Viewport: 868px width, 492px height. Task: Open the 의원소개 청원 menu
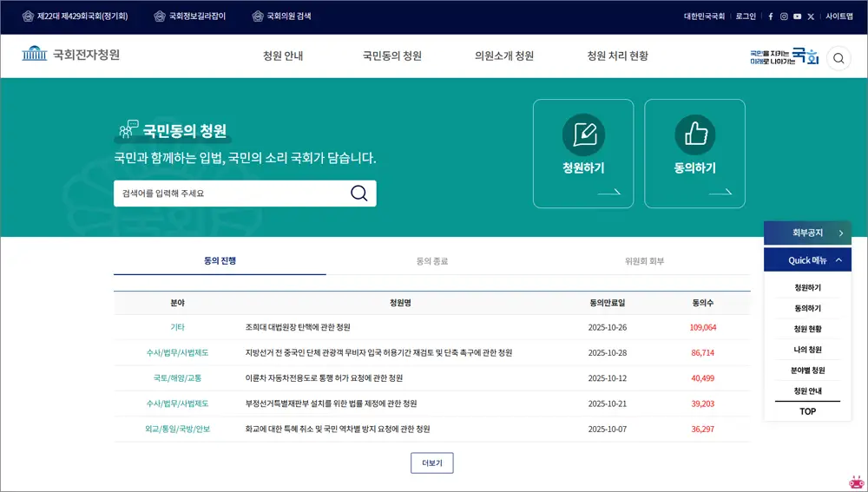(x=504, y=56)
